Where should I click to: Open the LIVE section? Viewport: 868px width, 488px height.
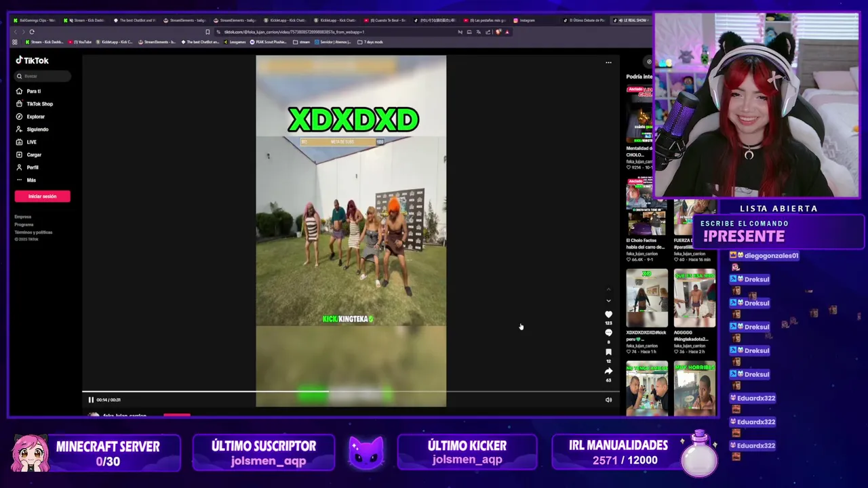(27, 142)
